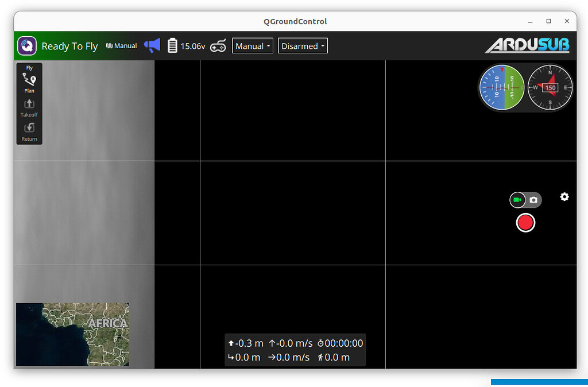Click the mini map of Africa
This screenshot has height=387, width=588.
pyautogui.click(x=72, y=335)
